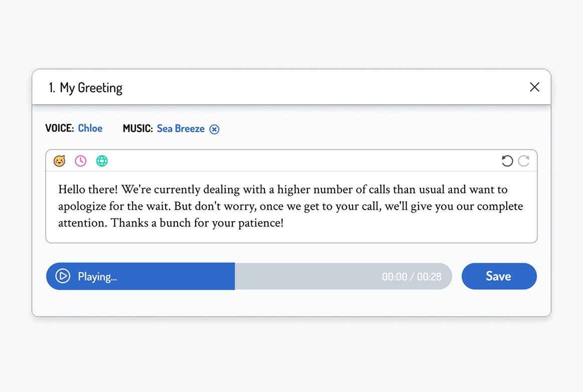Click the "Playing..." status label

[x=97, y=277]
